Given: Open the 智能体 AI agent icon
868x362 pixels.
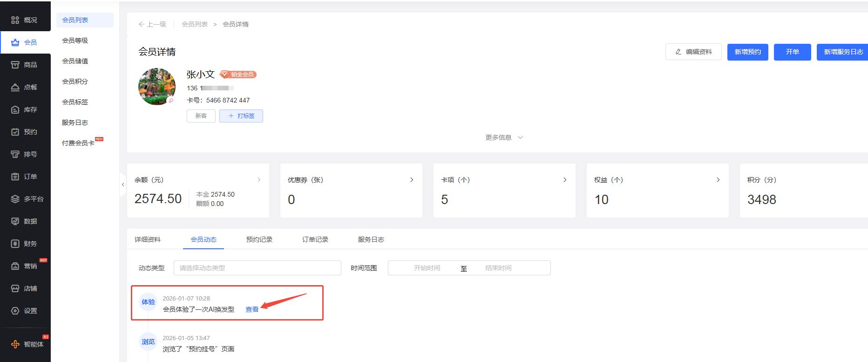Looking at the screenshot, I should pos(15,344).
